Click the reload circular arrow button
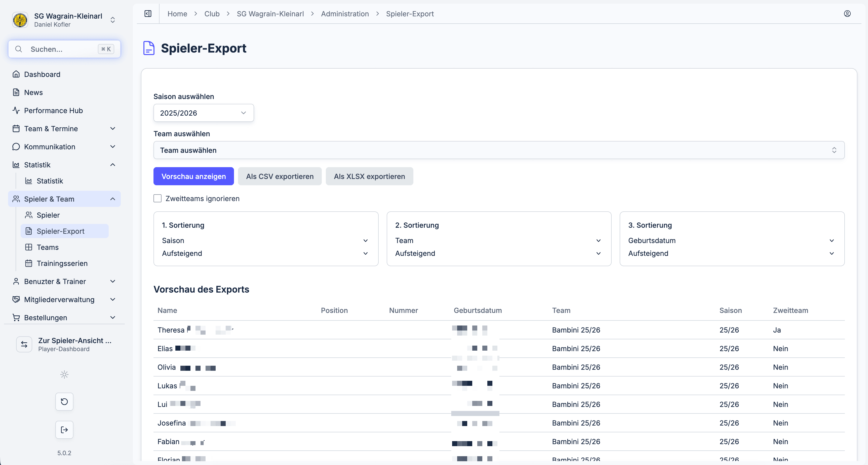This screenshot has height=465, width=868. click(x=64, y=402)
